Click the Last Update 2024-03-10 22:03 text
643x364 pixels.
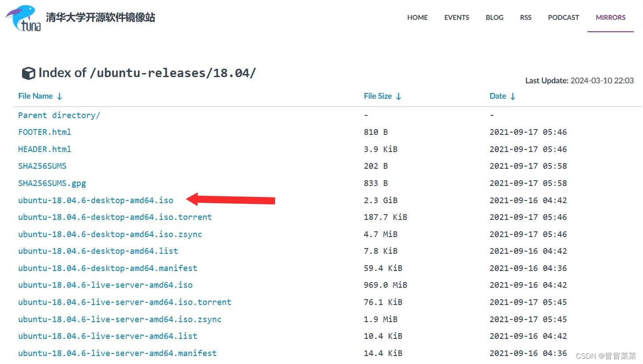point(579,81)
